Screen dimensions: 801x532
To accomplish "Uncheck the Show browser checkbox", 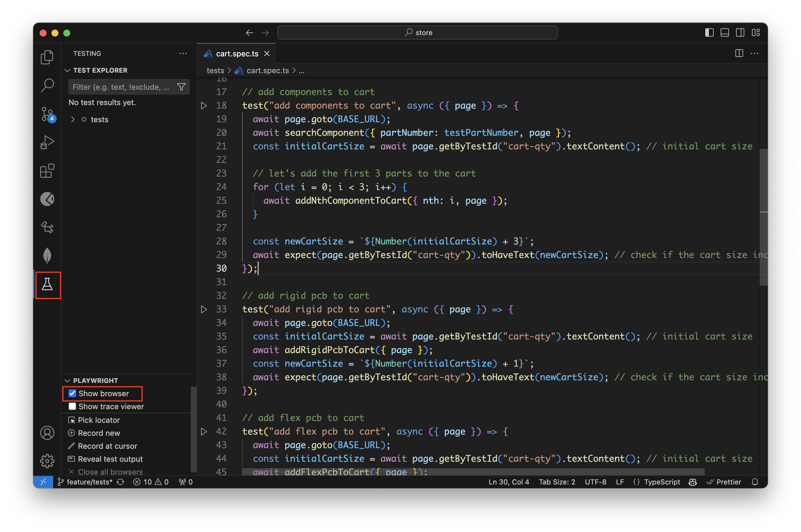I will (x=72, y=393).
